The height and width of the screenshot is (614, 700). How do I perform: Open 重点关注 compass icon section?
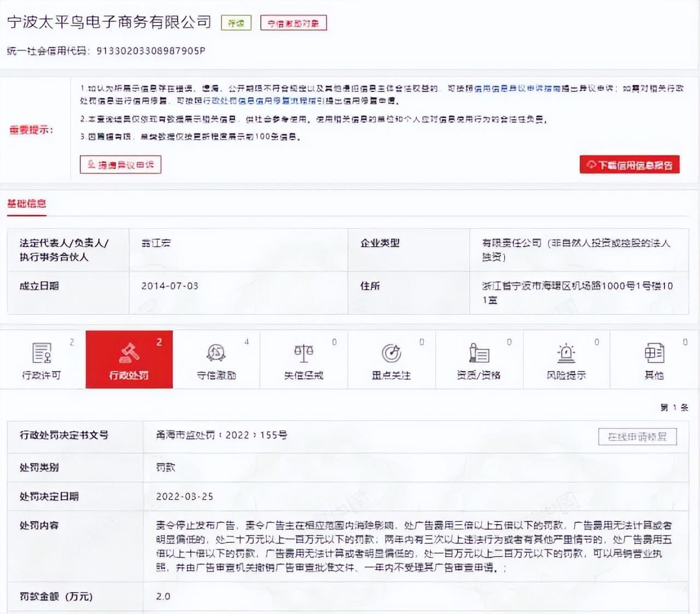[x=391, y=355]
